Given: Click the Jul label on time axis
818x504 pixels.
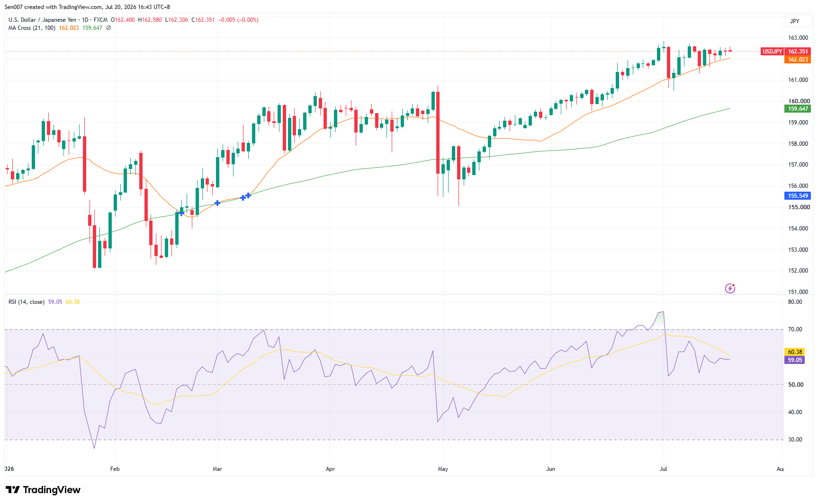Looking at the screenshot, I should pos(663,469).
